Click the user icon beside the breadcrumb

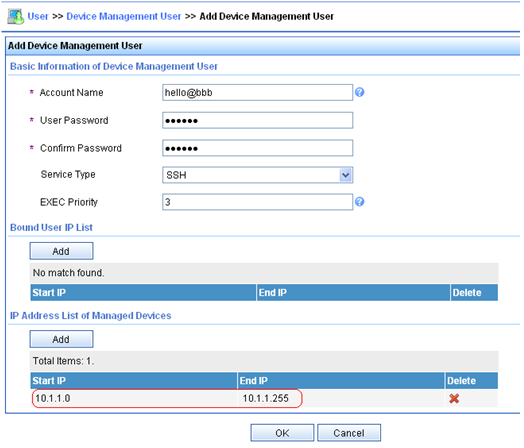[x=15, y=17]
